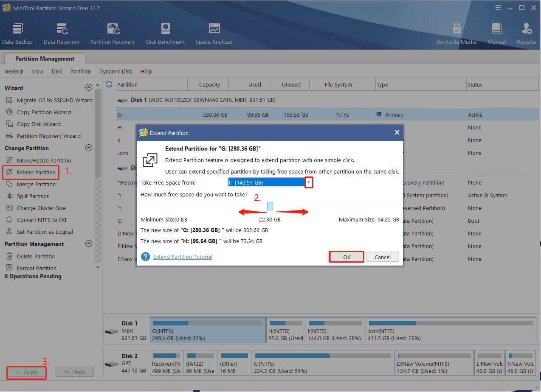The image size is (541, 392).
Task: Open the Disk menu
Action: pyautogui.click(x=57, y=71)
